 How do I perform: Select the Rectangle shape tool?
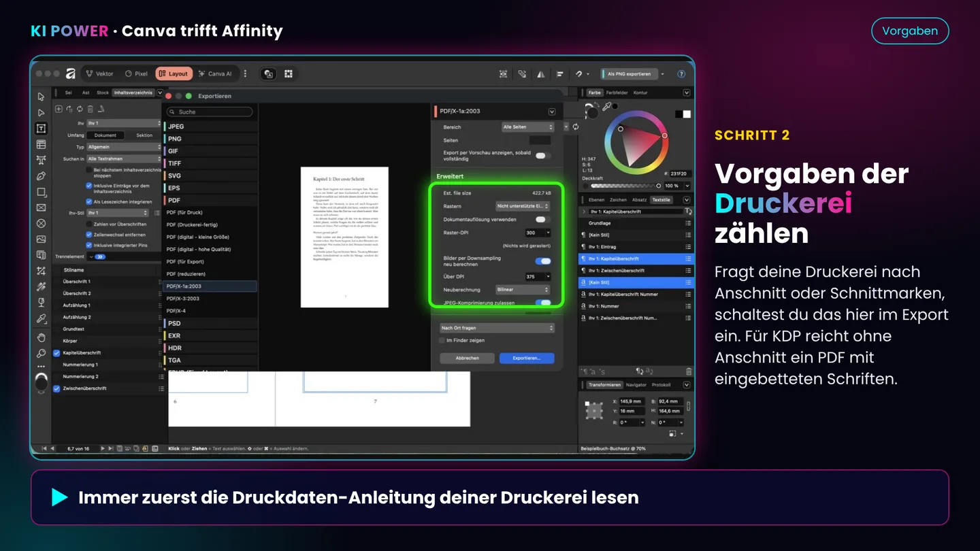point(42,193)
